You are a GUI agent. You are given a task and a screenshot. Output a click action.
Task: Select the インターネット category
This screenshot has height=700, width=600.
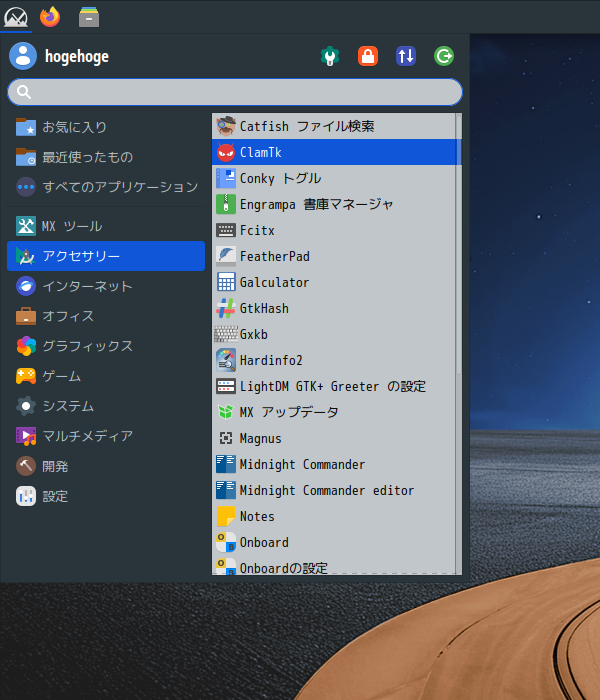click(106, 286)
